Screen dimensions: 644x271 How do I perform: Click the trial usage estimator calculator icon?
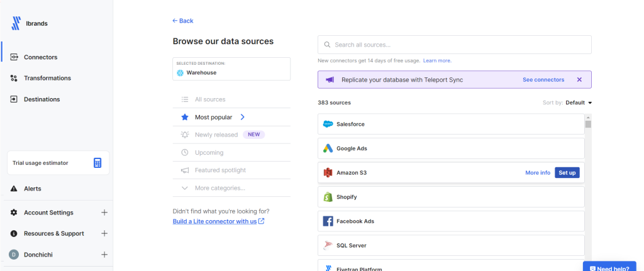[x=97, y=163]
